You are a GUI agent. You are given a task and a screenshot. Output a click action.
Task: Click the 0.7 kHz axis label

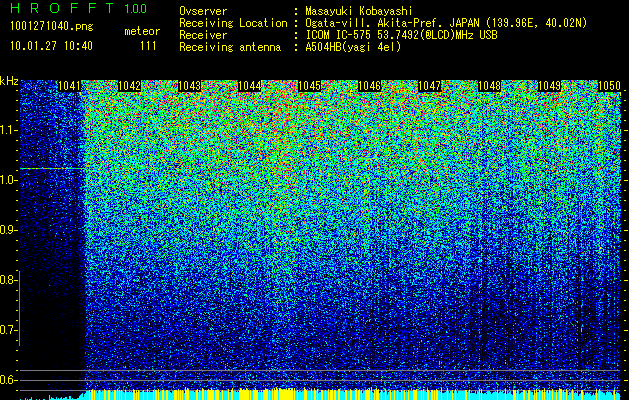7,330
